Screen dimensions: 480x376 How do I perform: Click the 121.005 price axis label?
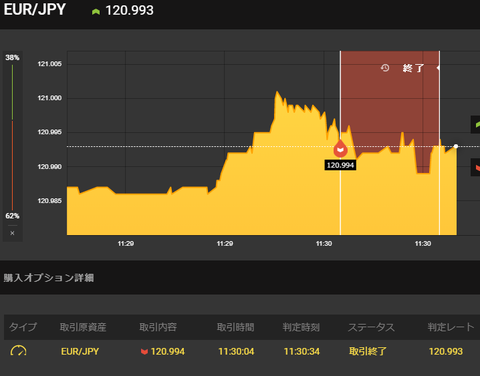click(x=49, y=64)
